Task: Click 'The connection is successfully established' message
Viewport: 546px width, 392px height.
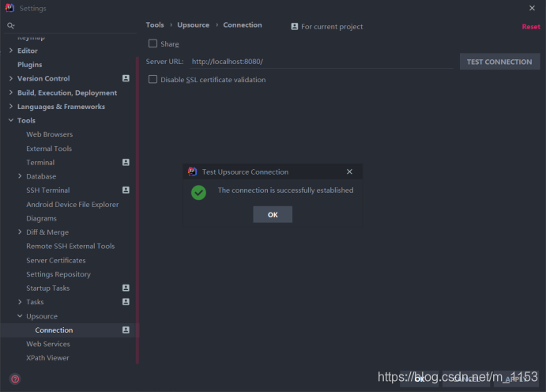Action: point(285,190)
